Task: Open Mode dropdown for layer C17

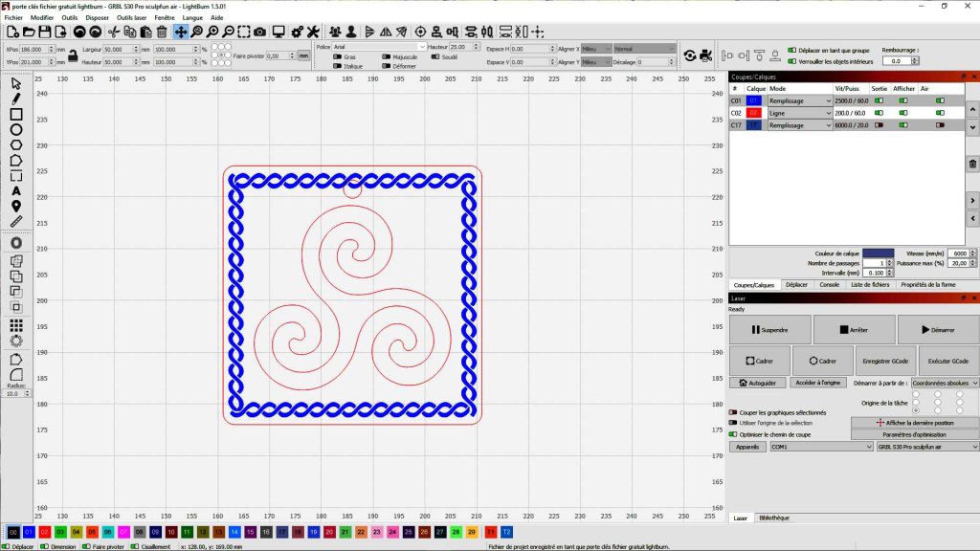Action: point(800,125)
